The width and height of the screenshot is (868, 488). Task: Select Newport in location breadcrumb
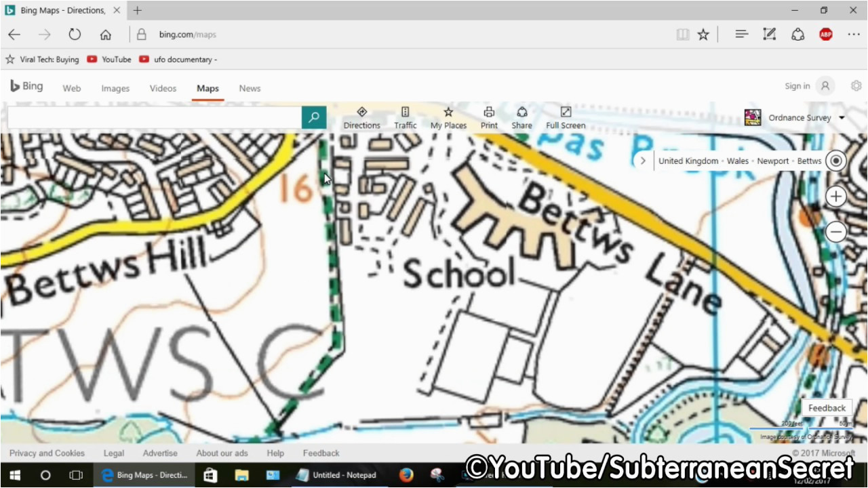pos(773,161)
